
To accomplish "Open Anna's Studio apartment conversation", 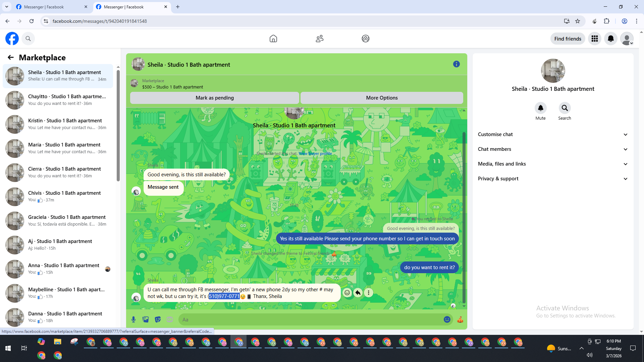I will [58, 269].
